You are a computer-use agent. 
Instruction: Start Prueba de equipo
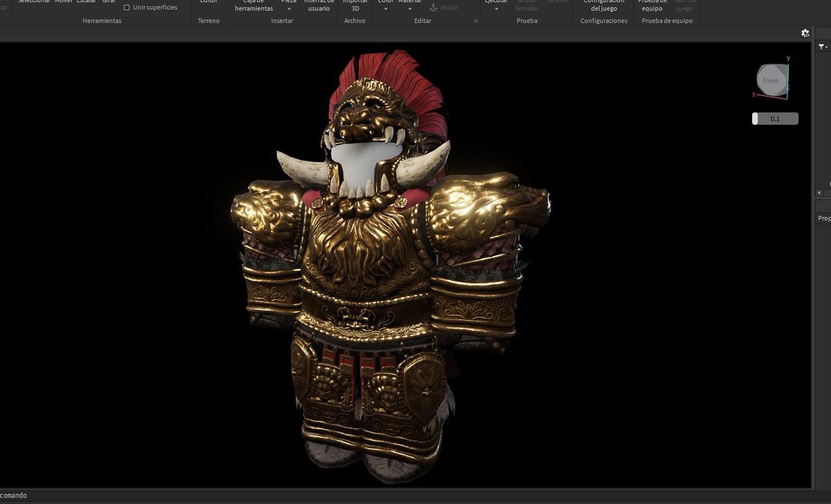[x=652, y=5]
